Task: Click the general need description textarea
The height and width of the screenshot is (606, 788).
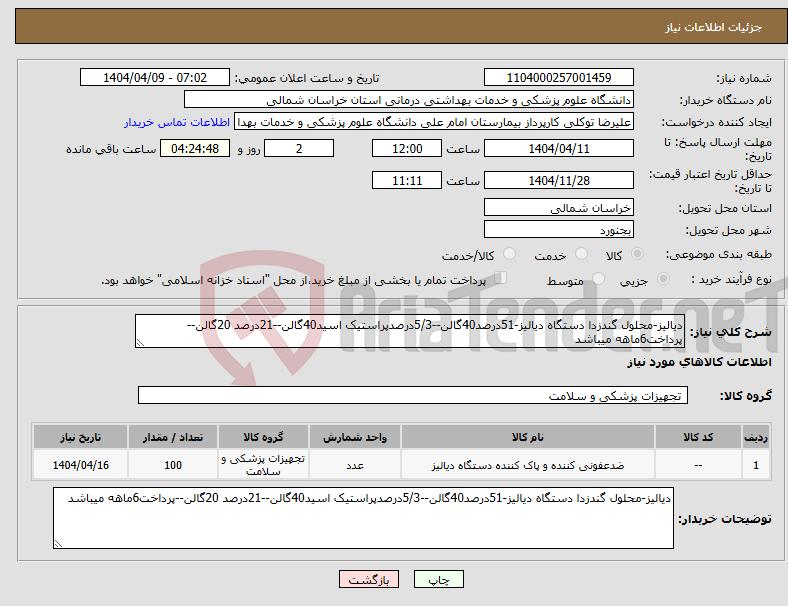Action: [410, 331]
